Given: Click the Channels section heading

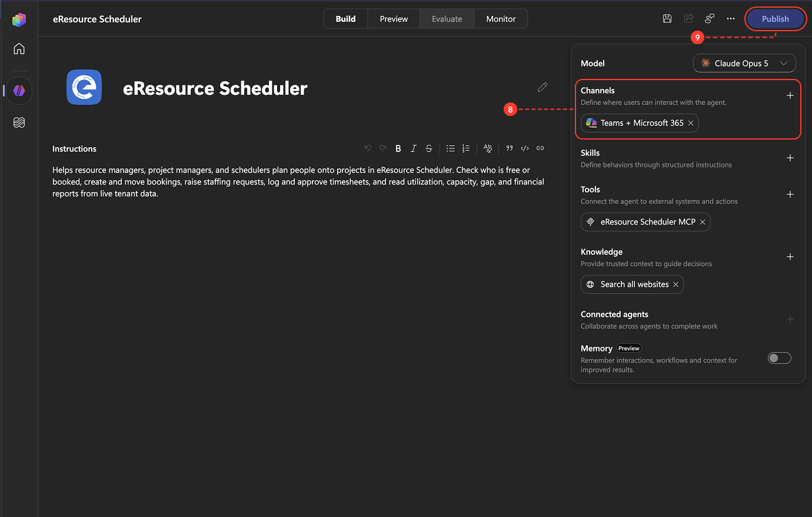Looking at the screenshot, I should click(x=598, y=91).
